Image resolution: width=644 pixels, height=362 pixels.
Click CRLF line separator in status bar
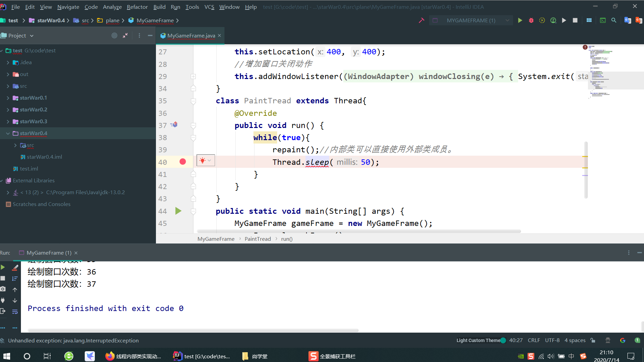pos(534,340)
